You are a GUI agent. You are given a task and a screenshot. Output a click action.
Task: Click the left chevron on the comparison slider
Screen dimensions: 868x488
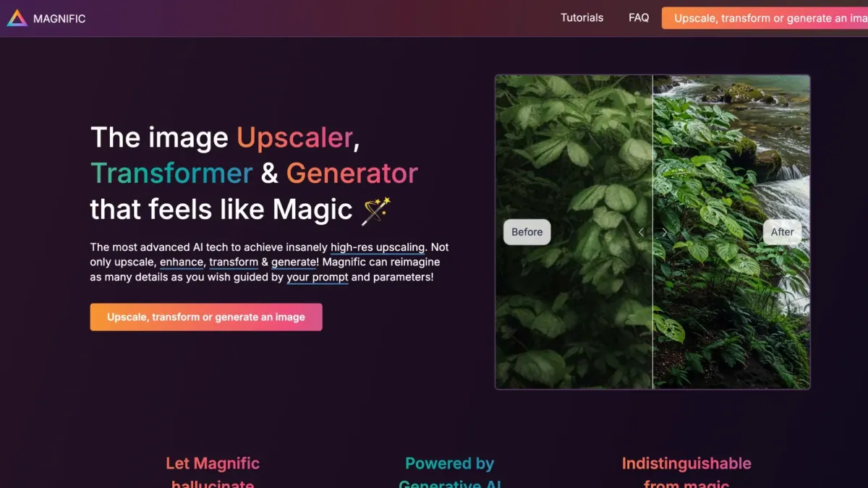click(x=641, y=232)
